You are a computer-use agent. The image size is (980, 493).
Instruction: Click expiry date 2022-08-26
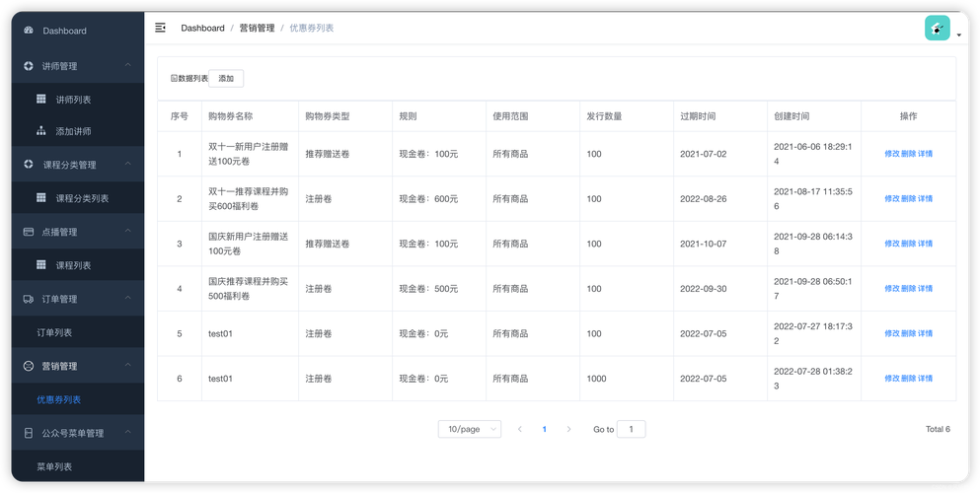[x=704, y=198]
